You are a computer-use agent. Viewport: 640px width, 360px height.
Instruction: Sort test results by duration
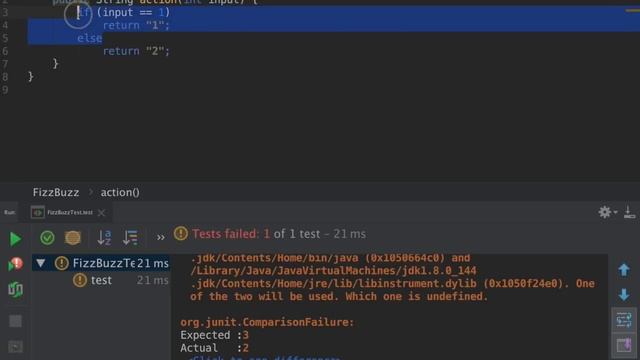click(x=130, y=238)
